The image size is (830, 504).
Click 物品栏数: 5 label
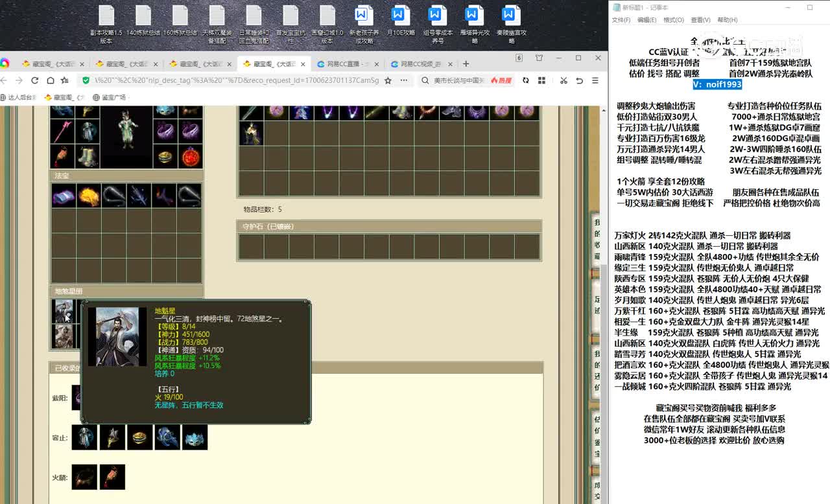pos(263,209)
